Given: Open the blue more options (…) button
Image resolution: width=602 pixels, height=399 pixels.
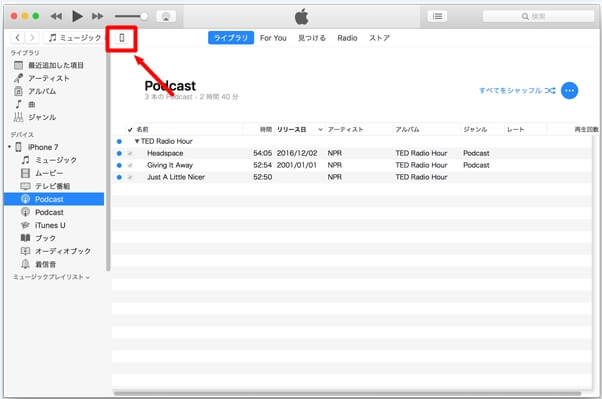Looking at the screenshot, I should pos(569,91).
